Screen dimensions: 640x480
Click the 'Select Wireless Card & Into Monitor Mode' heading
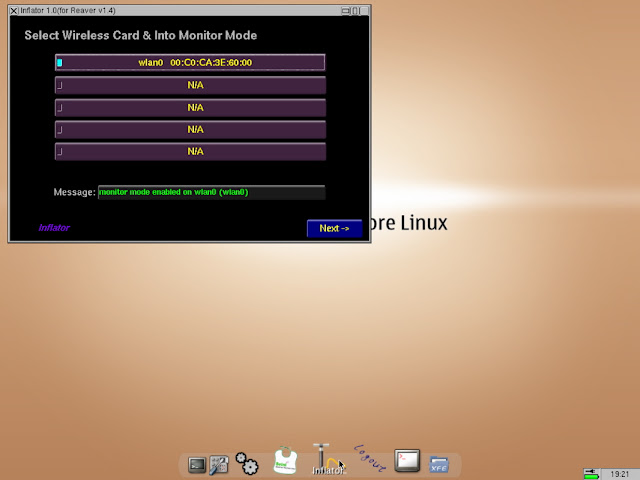[140, 36]
